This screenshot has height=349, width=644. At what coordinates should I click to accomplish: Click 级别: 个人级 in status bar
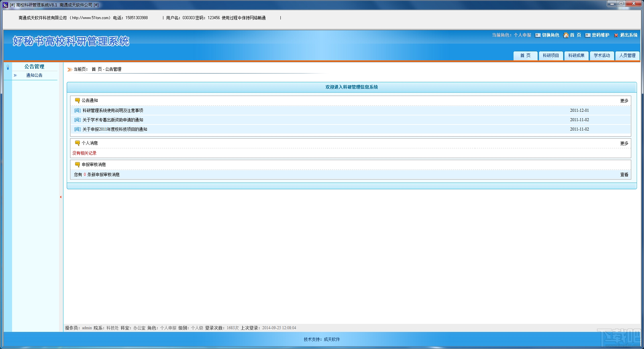191,328
